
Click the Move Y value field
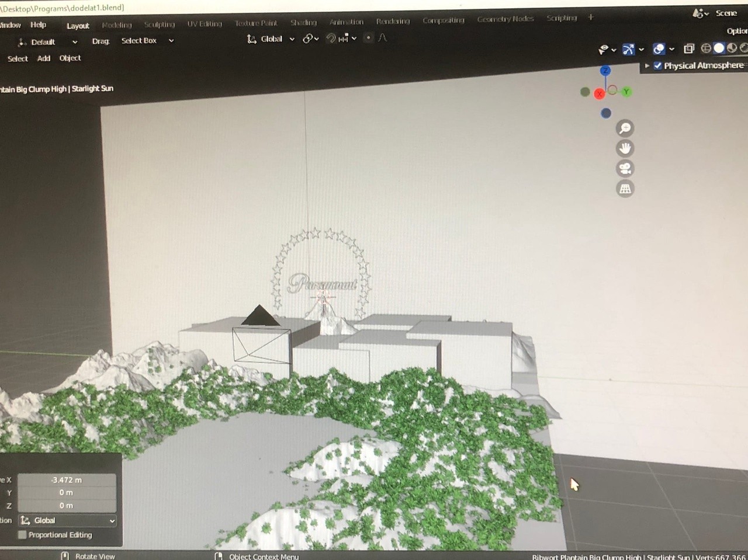67,493
